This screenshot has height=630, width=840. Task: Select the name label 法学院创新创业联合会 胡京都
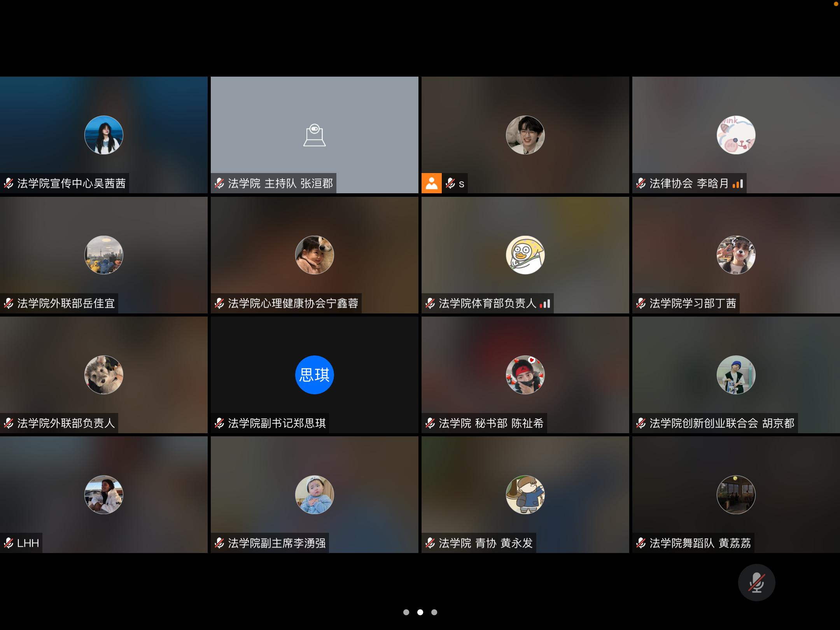[x=721, y=423]
